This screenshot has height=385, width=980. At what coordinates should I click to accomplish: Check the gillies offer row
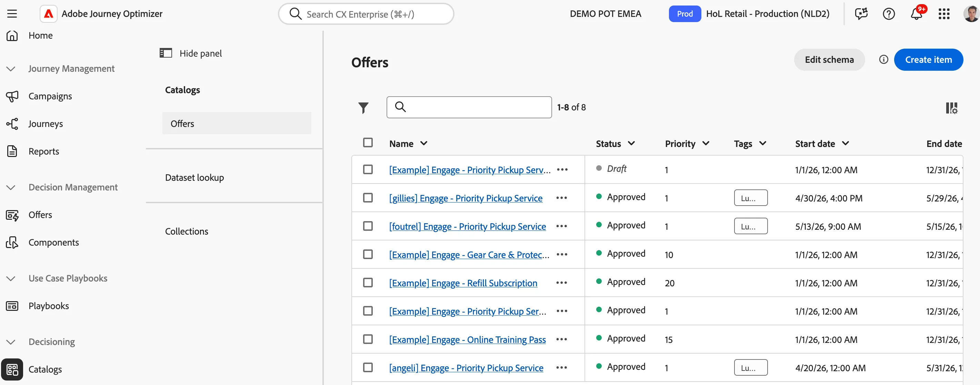(x=368, y=198)
